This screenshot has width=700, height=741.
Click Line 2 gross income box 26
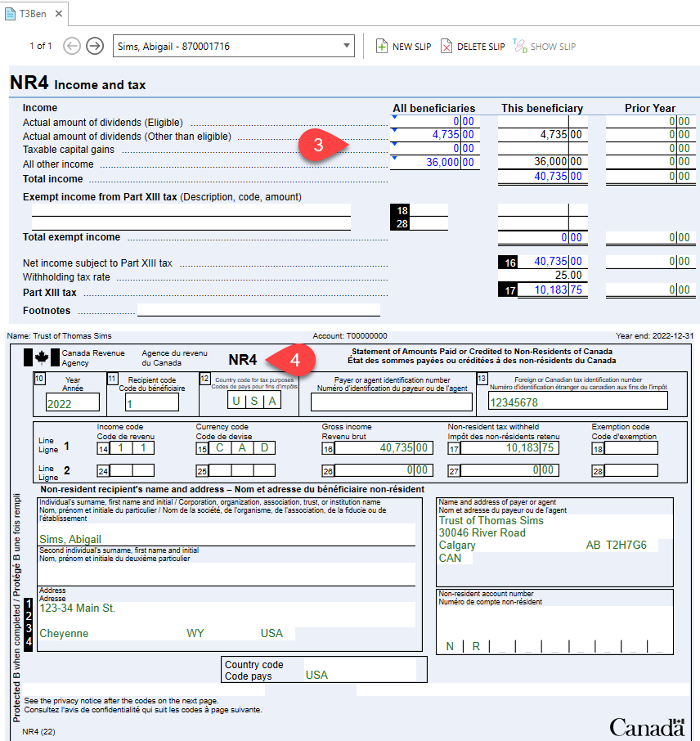click(384, 470)
